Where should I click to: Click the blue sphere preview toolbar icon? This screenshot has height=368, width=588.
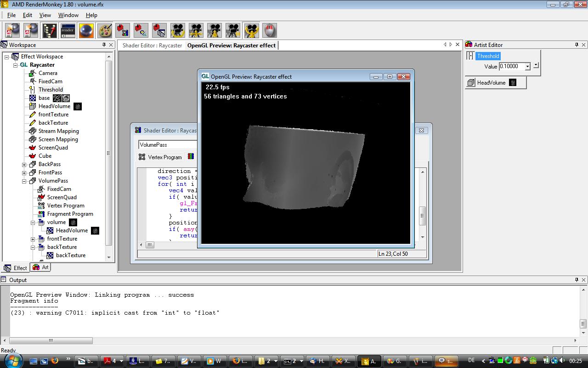[x=86, y=30]
